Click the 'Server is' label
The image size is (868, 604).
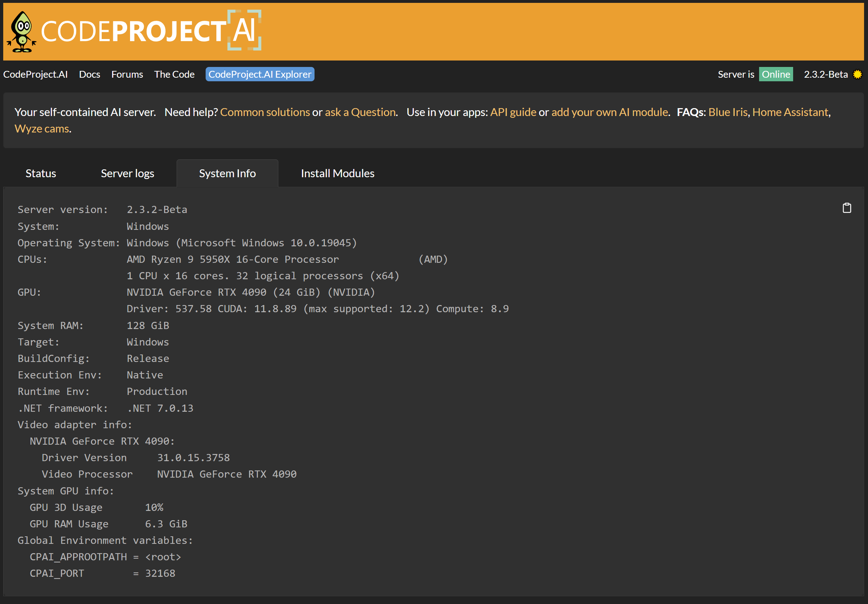point(736,74)
